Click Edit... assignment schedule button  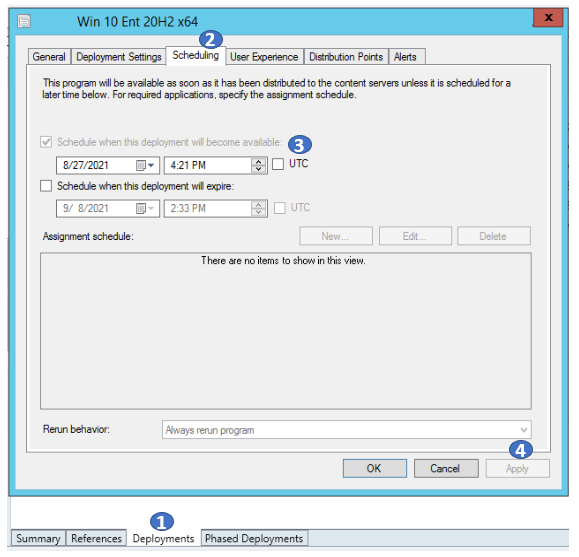415,236
